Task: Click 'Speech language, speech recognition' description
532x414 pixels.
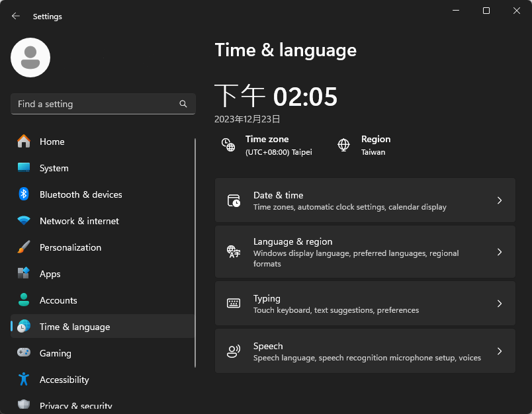Action: pyautogui.click(x=367, y=358)
